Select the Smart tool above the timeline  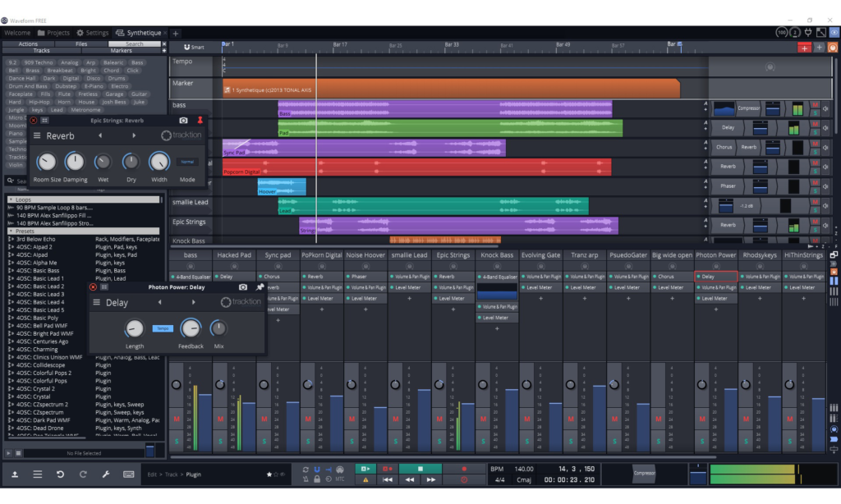tap(195, 47)
